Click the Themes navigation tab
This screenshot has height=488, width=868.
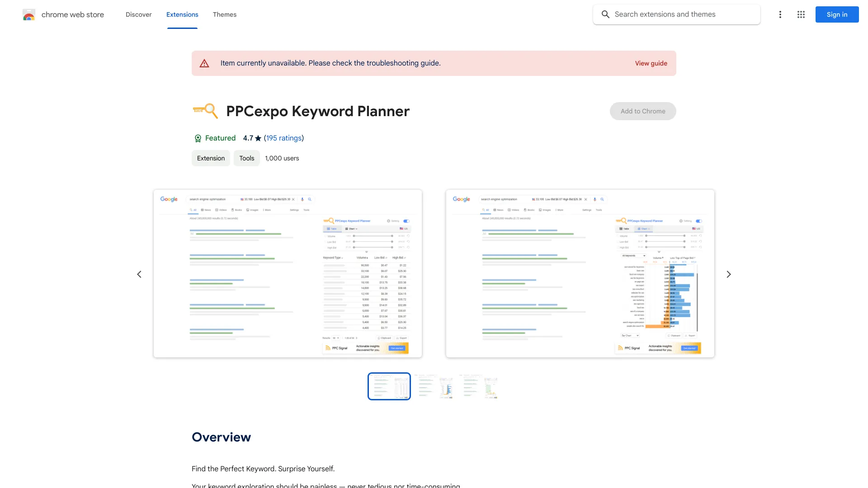(225, 14)
